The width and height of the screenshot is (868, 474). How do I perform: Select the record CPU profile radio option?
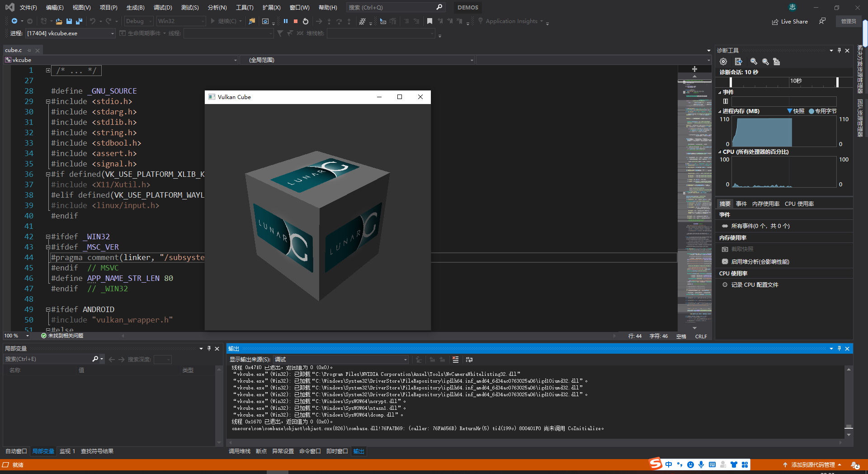(x=725, y=285)
